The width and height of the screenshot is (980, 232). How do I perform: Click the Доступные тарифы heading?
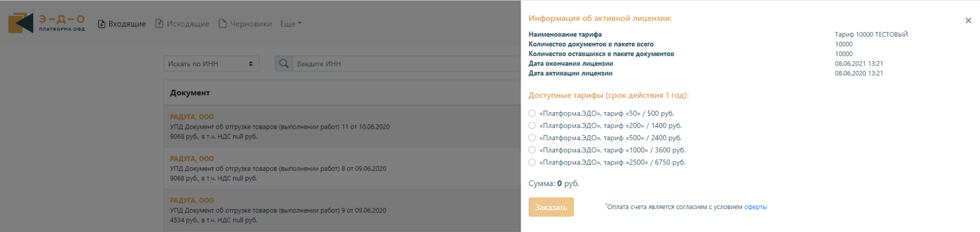click(609, 95)
